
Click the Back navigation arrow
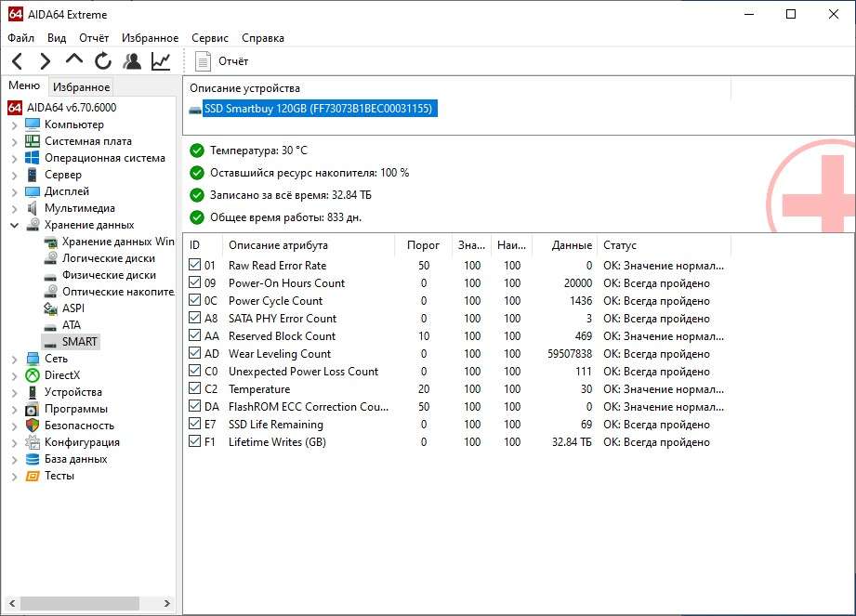tap(18, 61)
